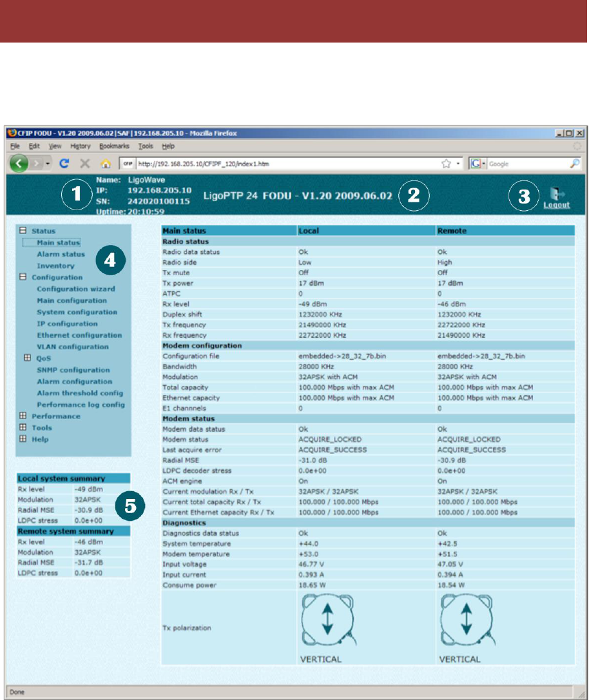Open the SNMP configuration page
The height and width of the screenshot is (700, 589).
pyautogui.click(x=73, y=370)
